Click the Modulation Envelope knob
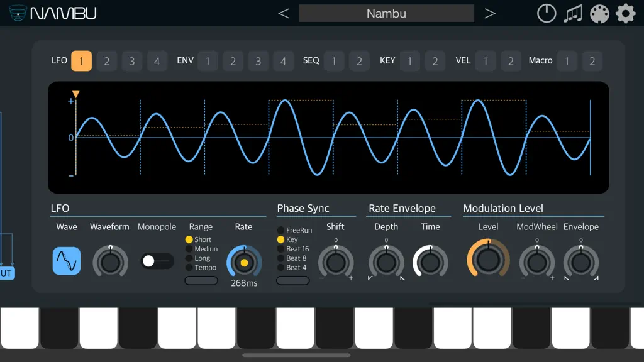 tap(580, 262)
